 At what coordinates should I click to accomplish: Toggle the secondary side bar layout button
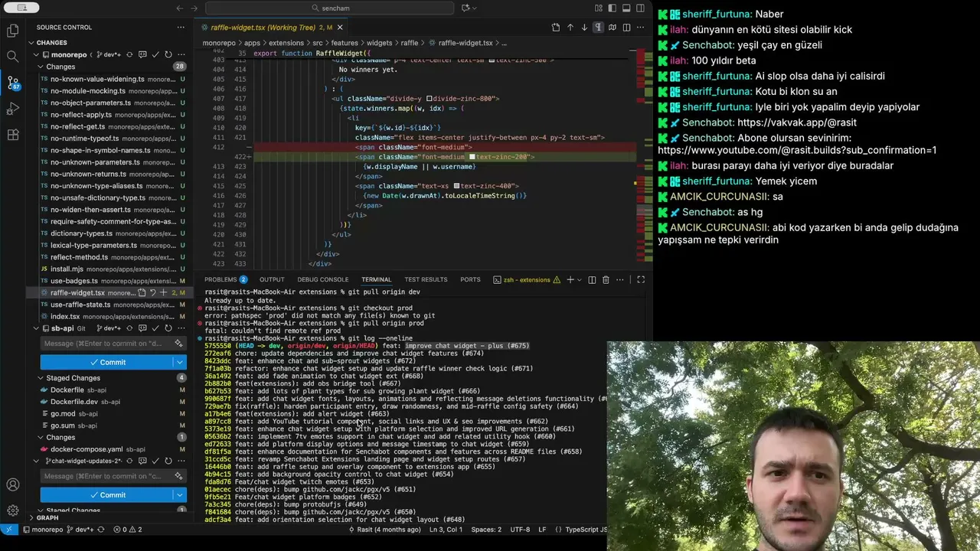pyautogui.click(x=640, y=8)
